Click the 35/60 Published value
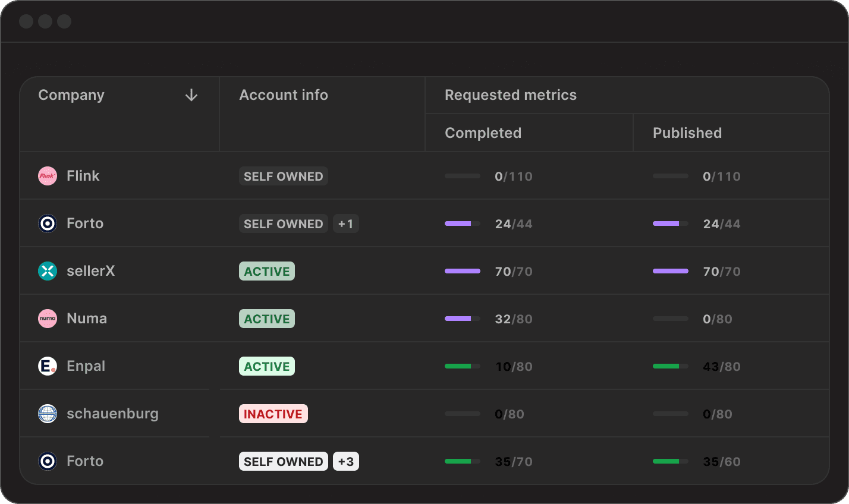 [x=722, y=462]
